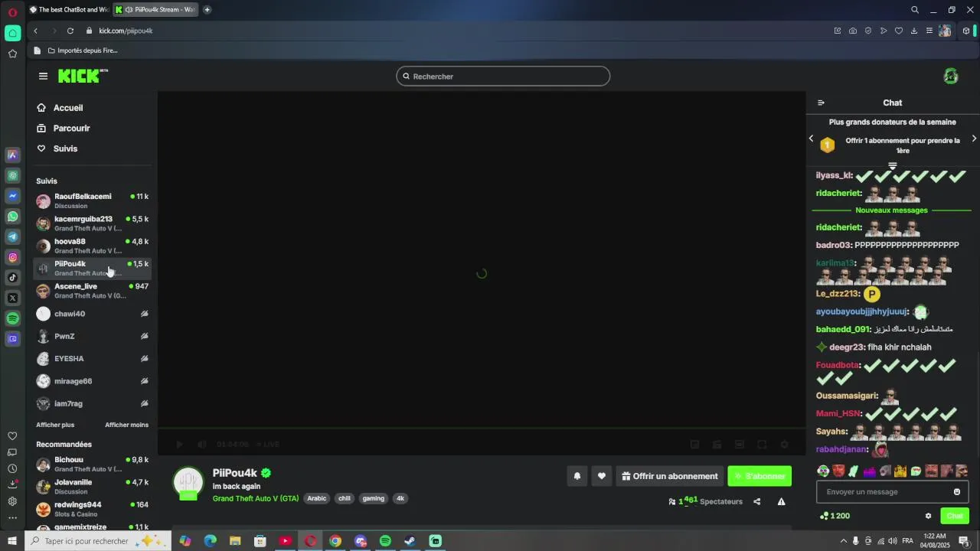Toggle player fullscreen

(762, 444)
